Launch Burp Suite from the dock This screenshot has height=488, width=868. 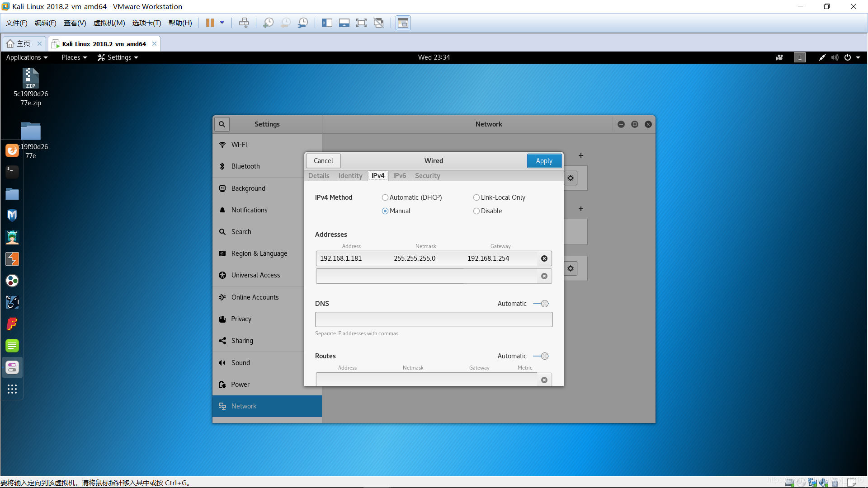(x=12, y=259)
